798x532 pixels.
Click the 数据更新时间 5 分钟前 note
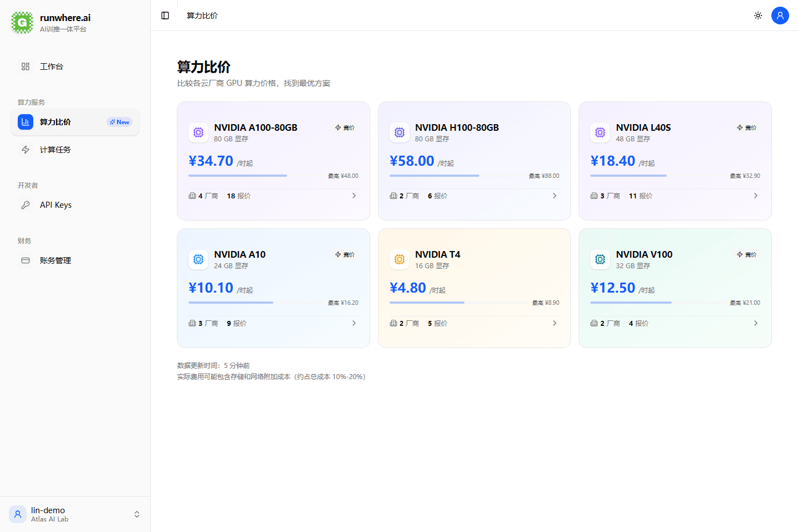click(x=213, y=366)
